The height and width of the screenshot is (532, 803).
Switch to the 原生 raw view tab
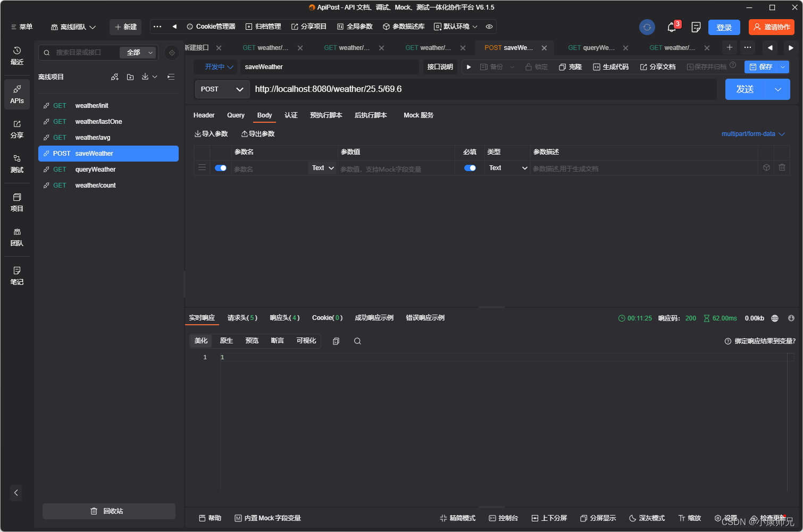coord(227,341)
